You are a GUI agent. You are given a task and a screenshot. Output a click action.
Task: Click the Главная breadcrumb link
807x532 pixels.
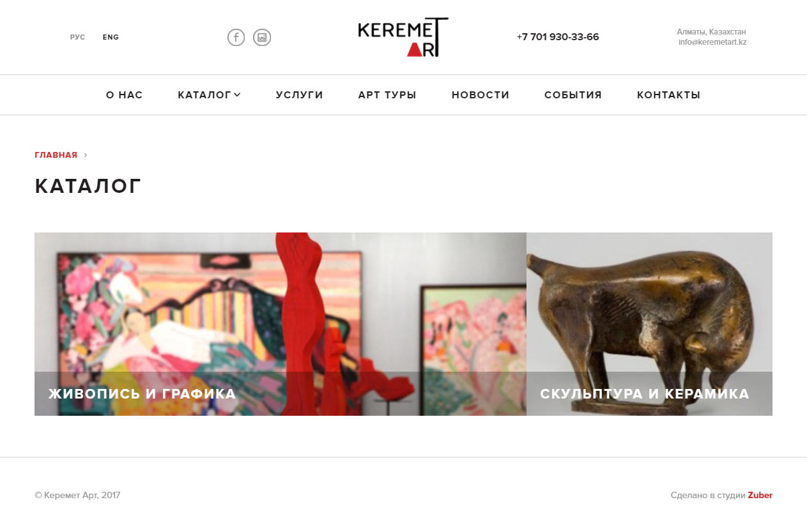point(56,155)
